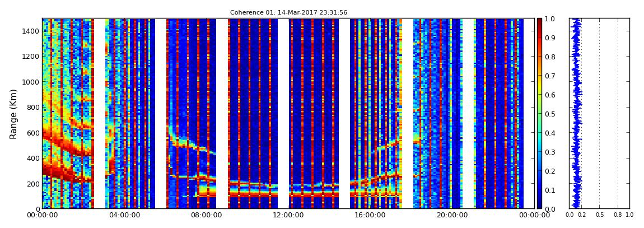
Task: Click the 0.4 colorbar tick label
Action: tap(551, 133)
